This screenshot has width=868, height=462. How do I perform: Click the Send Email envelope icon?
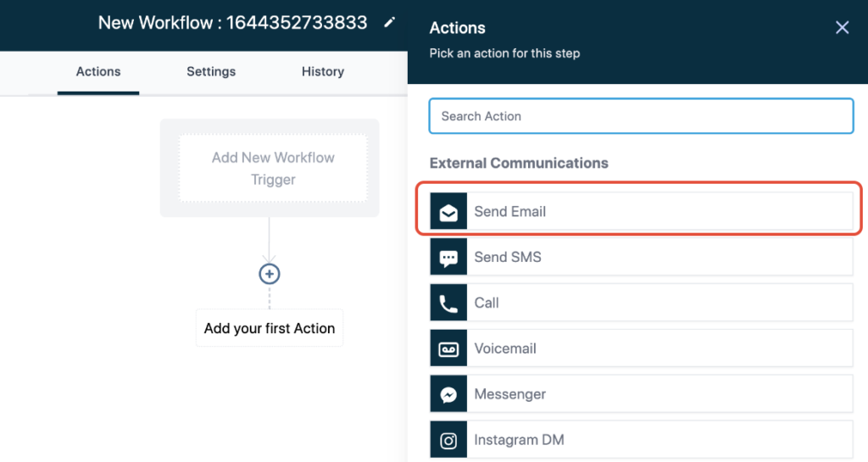pyautogui.click(x=448, y=212)
